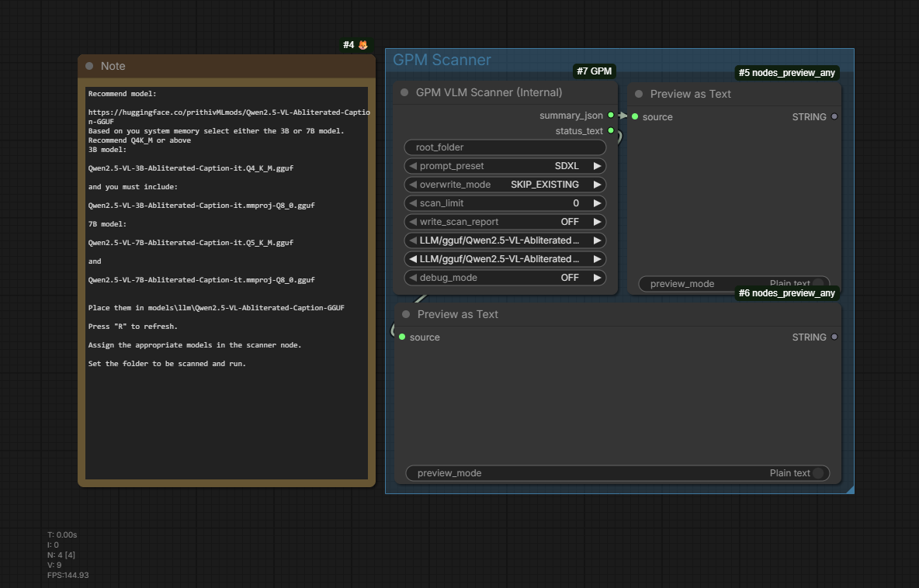Click the #6 nodes_preview_any badge
The height and width of the screenshot is (588, 919).
[x=786, y=292]
